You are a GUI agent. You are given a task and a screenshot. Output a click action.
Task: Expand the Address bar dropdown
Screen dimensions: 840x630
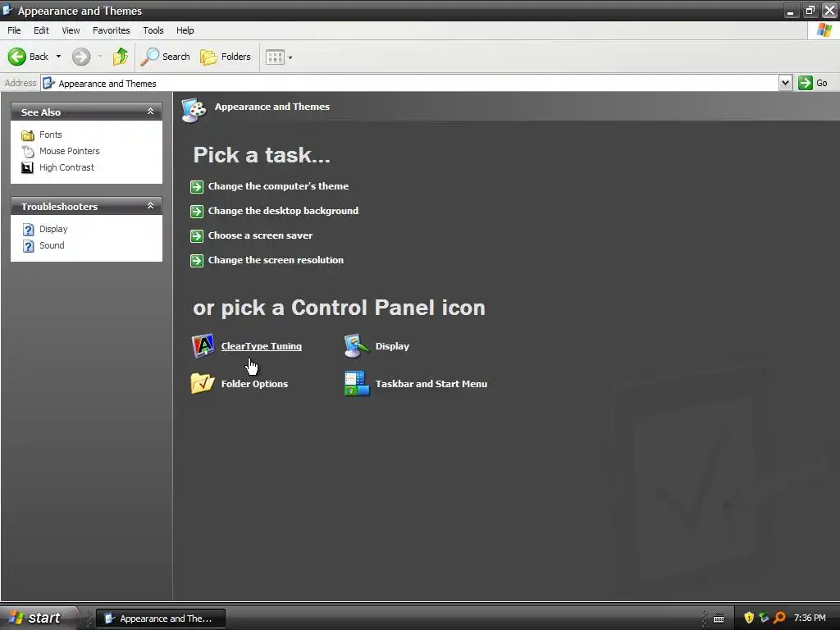coord(785,83)
